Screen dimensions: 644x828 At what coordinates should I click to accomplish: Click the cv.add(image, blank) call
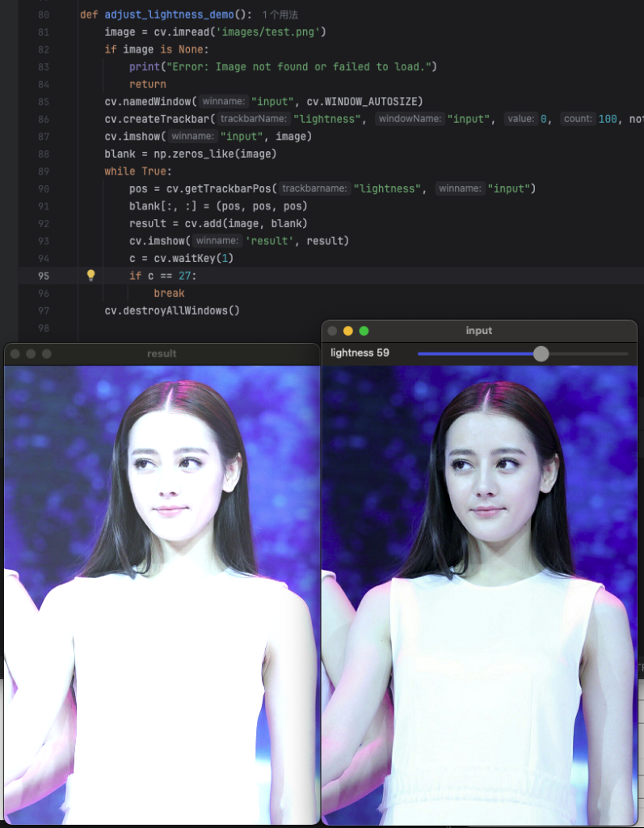click(246, 223)
